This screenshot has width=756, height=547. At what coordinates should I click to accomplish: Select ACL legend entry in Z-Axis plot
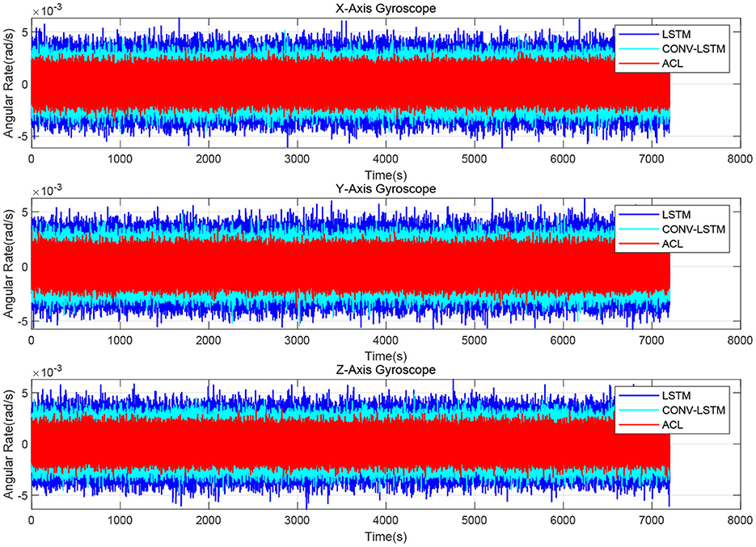[x=651, y=424]
